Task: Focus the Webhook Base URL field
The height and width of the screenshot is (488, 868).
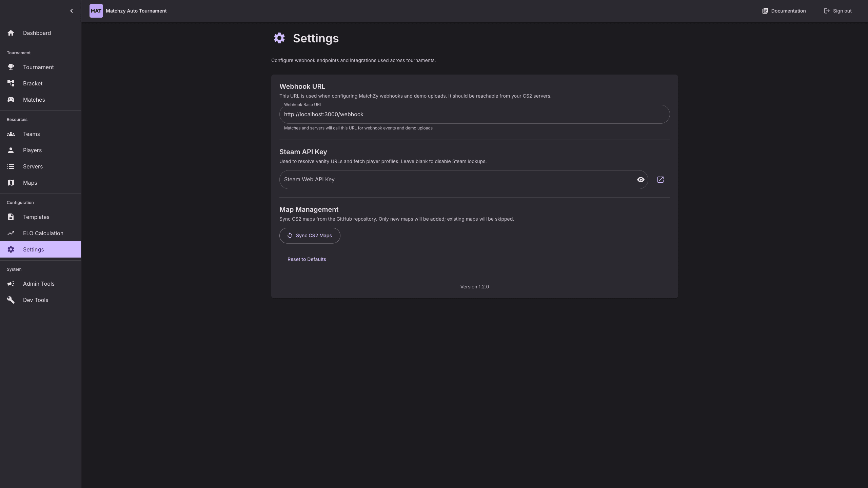Action: pos(474,115)
